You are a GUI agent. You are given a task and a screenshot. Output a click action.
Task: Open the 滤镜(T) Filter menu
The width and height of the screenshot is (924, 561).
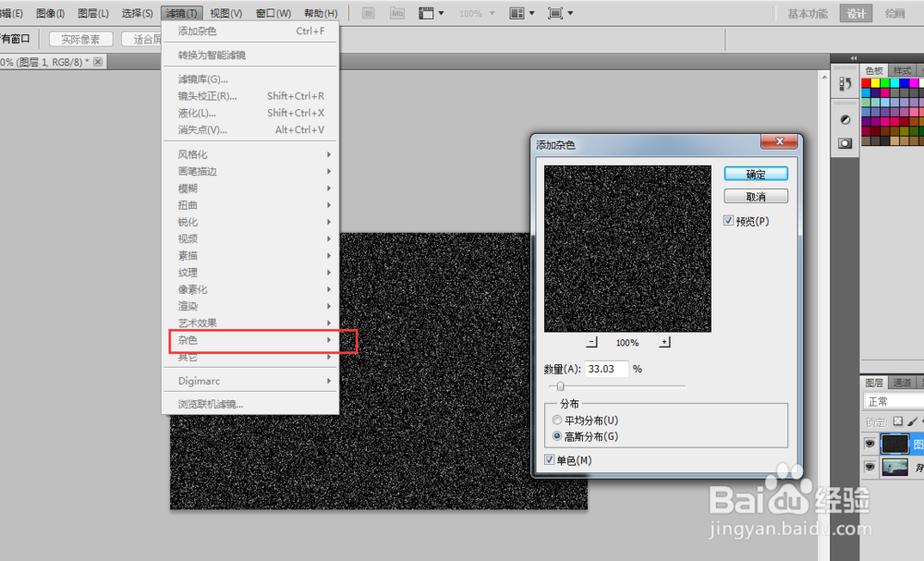[x=181, y=13]
